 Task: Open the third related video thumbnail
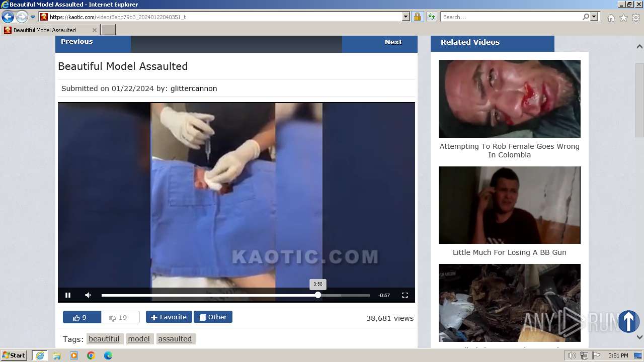tap(510, 303)
